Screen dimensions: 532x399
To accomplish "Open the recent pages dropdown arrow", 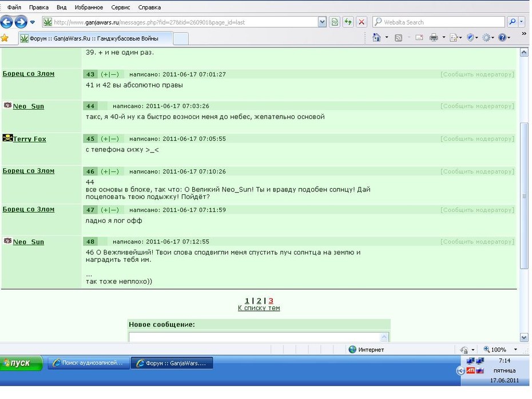I will [33, 22].
